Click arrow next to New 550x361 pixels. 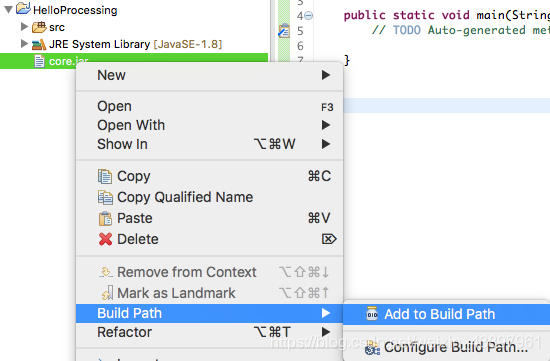pyautogui.click(x=326, y=75)
